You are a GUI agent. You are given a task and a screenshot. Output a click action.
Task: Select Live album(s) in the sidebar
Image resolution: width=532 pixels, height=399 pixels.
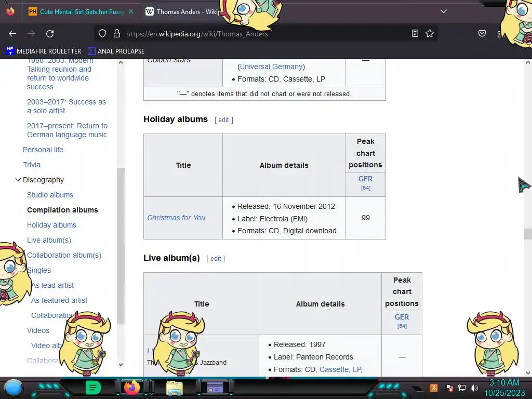49,240
